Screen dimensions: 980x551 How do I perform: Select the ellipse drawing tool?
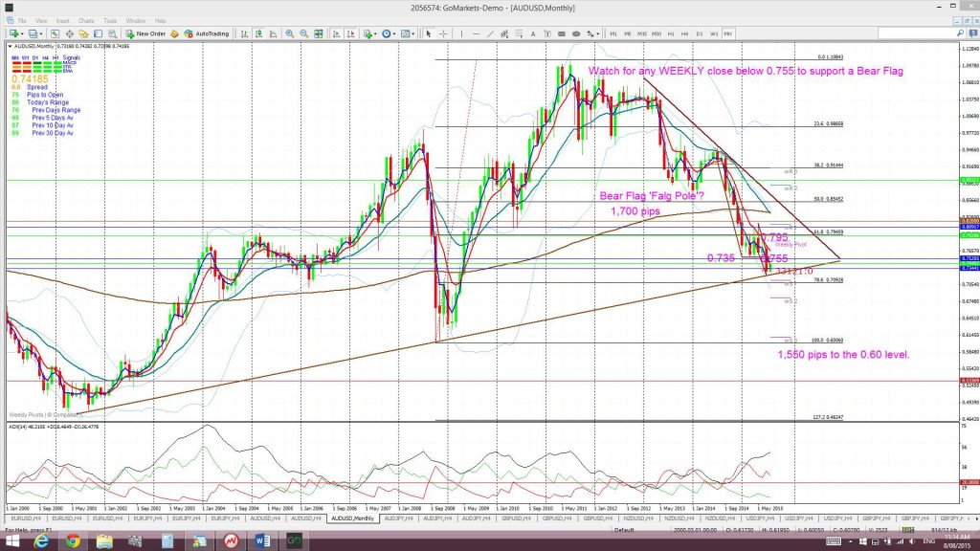pos(575,33)
